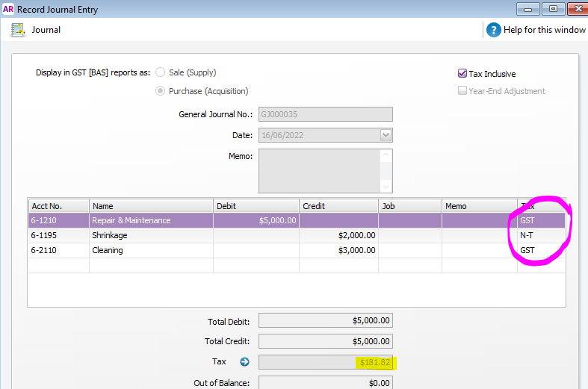
Task: Open the Date dropdown calendar
Action: [x=386, y=135]
